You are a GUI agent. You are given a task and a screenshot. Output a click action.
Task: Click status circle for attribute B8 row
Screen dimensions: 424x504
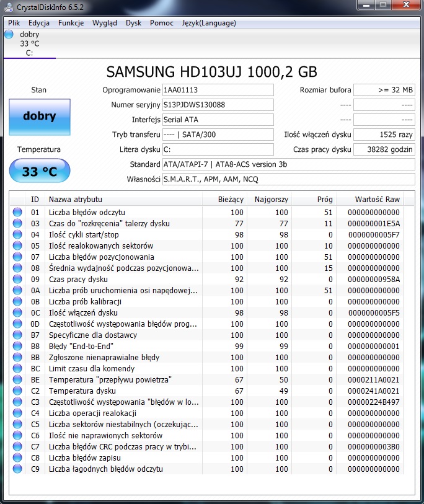[17, 346]
